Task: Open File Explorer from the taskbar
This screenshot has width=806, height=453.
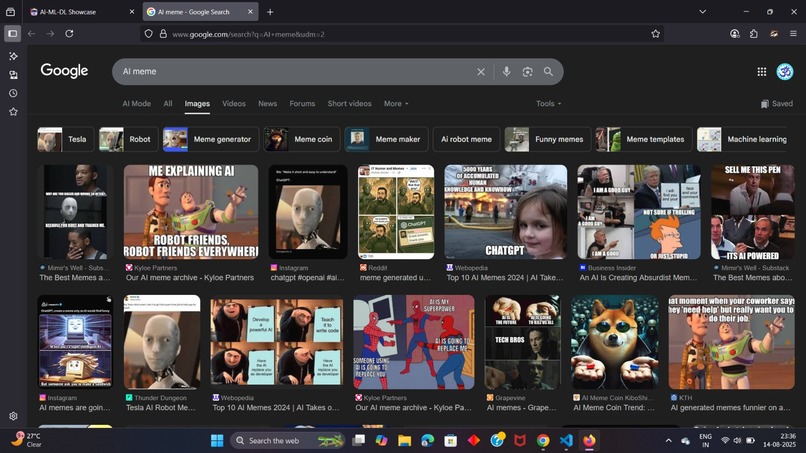Action: (405, 441)
